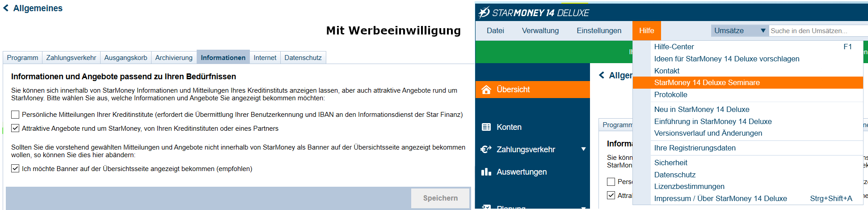Open the Verwaltung menu
Image resolution: width=868 pixels, height=210 pixels.
[x=540, y=30]
